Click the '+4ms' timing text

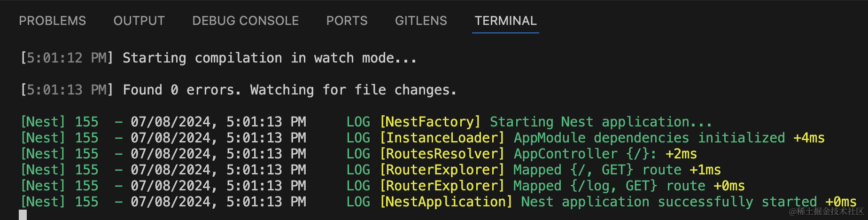point(809,138)
